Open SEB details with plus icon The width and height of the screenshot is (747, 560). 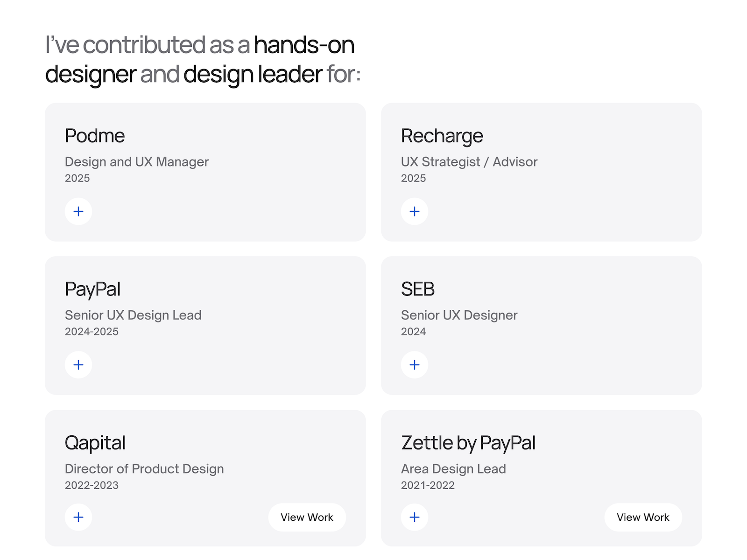[415, 364]
